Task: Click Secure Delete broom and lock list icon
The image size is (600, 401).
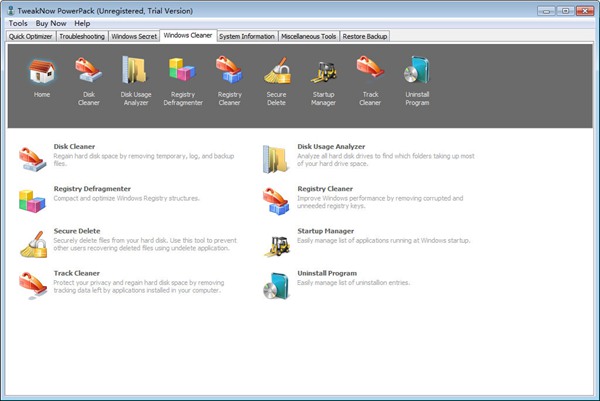Action: 34,244
